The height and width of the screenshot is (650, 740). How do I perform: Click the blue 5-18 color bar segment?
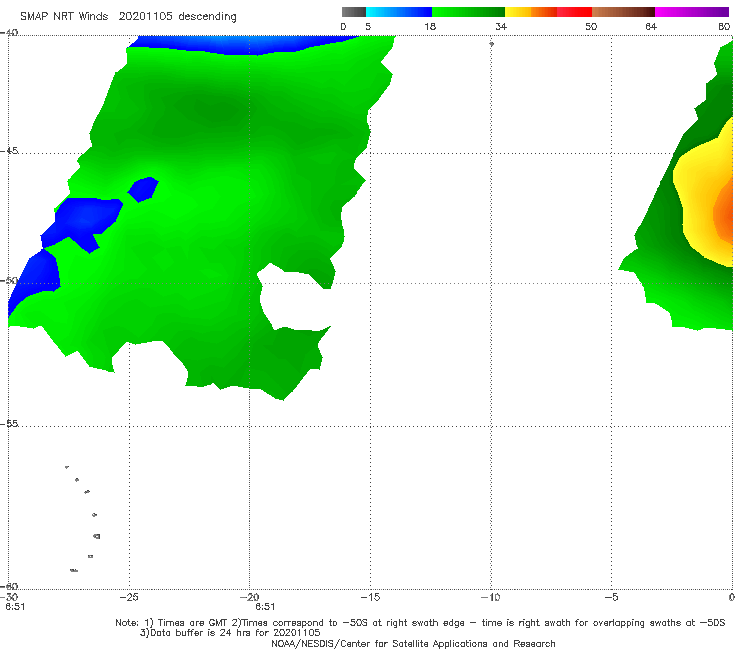point(399,12)
